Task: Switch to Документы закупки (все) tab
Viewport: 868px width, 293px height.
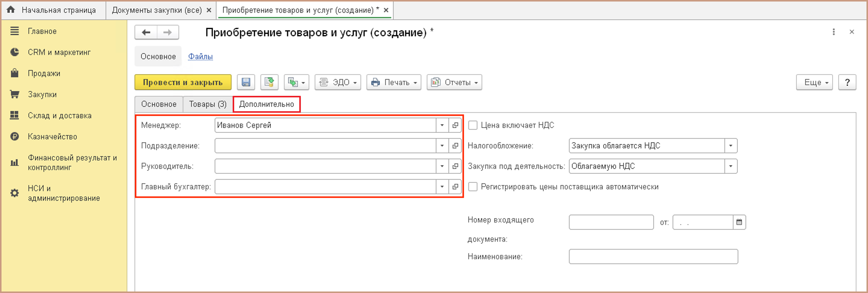Action: point(157,10)
